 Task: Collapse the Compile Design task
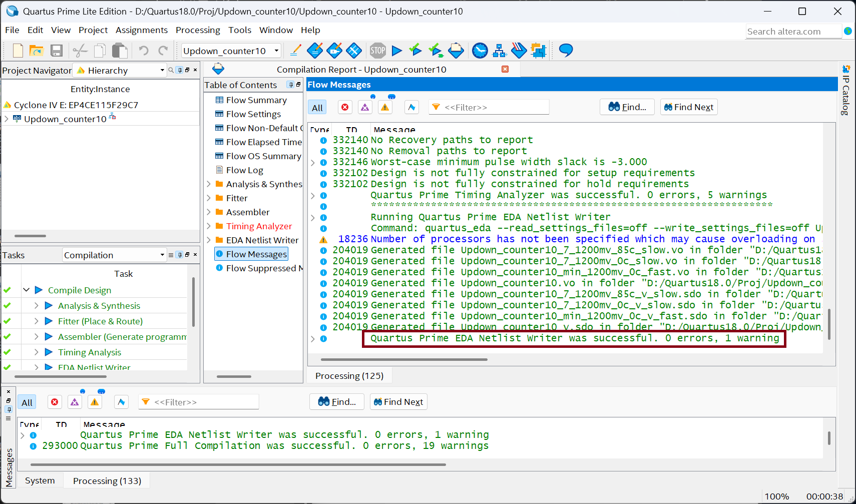click(x=27, y=290)
